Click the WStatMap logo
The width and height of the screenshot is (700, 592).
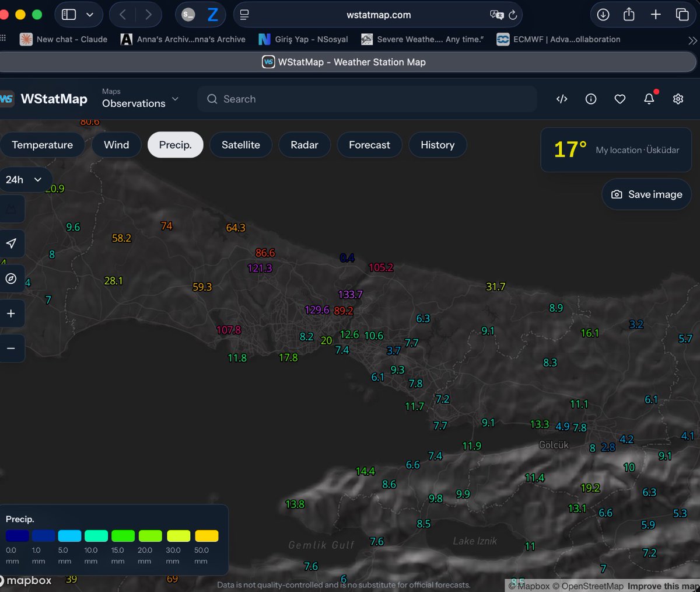click(x=44, y=99)
